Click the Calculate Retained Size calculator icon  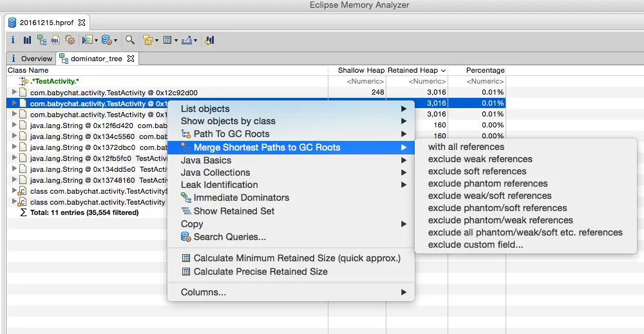(167, 40)
